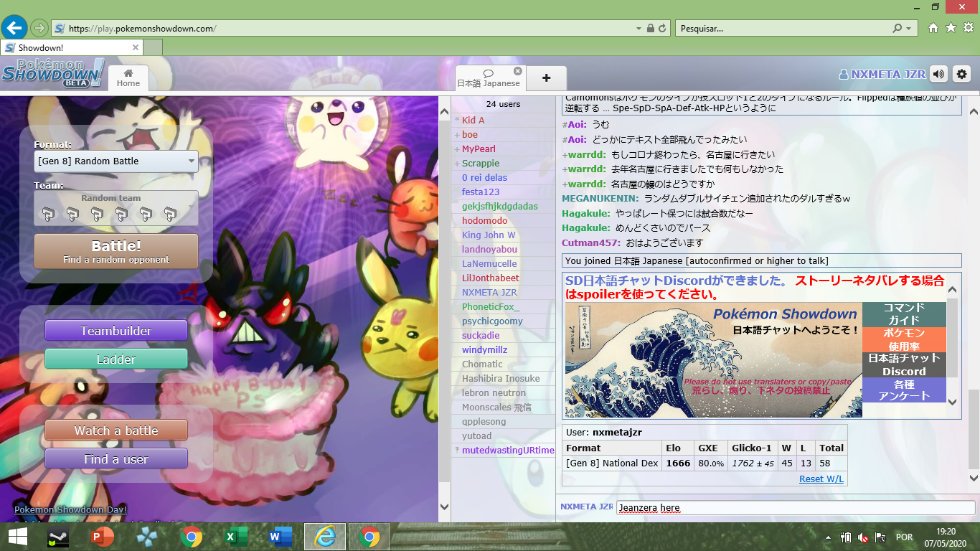Open options via the gear icon
This screenshot has width=980, height=551.
click(x=961, y=74)
